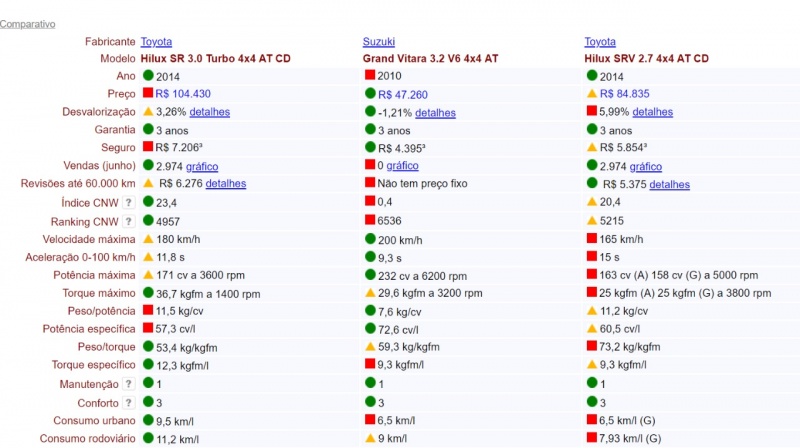Viewport: 800px width, 448px height.
Task: Open gráfico link beside Grand Vitara 0 sales
Action: [403, 165]
